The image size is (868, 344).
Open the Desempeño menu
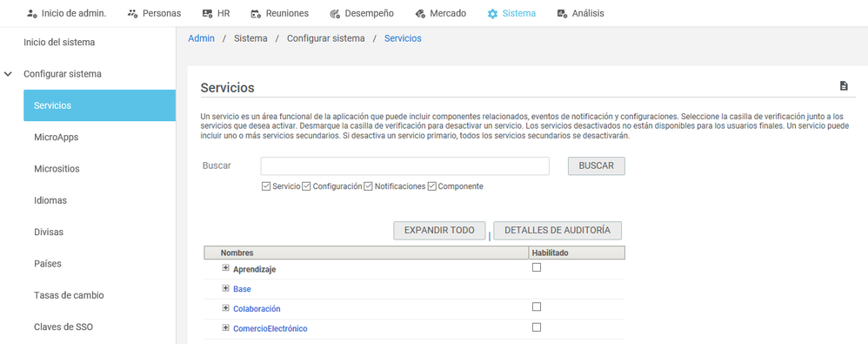370,13
